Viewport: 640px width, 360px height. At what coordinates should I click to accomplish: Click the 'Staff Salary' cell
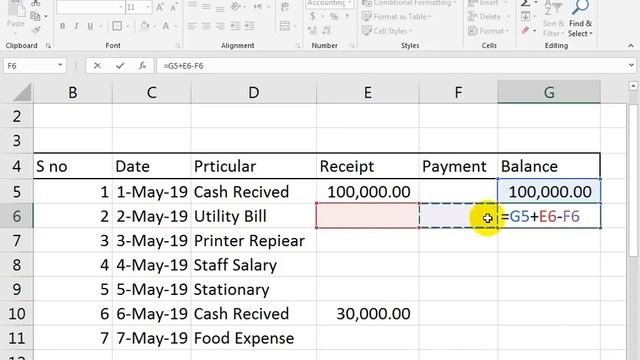pyautogui.click(x=253, y=265)
